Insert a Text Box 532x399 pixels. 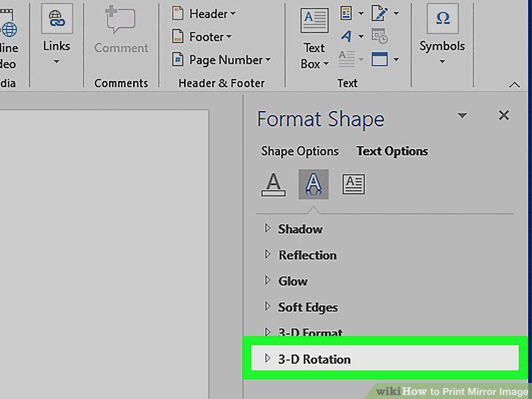pos(314,38)
